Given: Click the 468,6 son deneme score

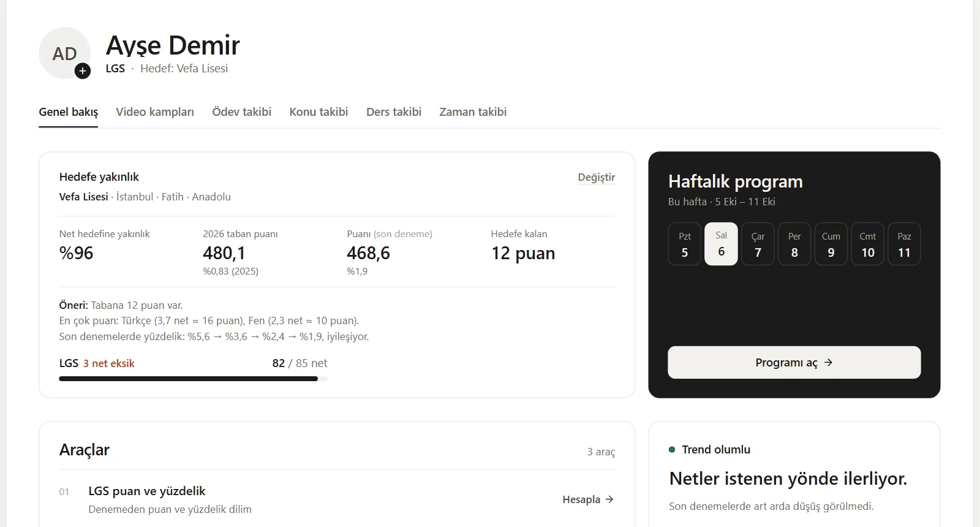Looking at the screenshot, I should tap(368, 253).
